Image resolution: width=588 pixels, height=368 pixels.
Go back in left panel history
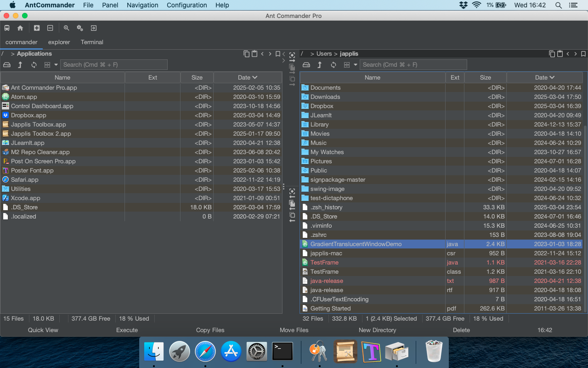262,54
